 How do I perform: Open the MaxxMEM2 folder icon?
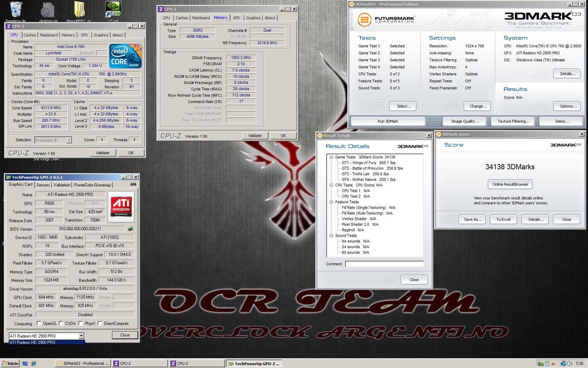coord(80,10)
